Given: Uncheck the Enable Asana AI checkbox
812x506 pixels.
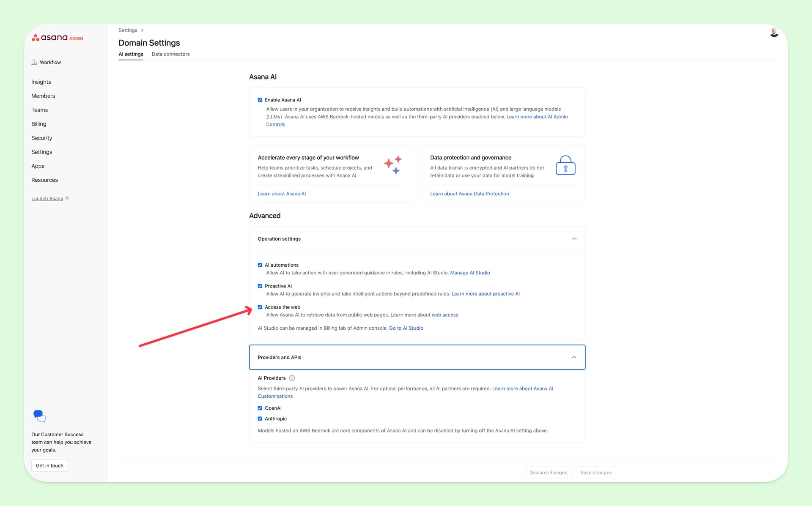Looking at the screenshot, I should tap(260, 100).
